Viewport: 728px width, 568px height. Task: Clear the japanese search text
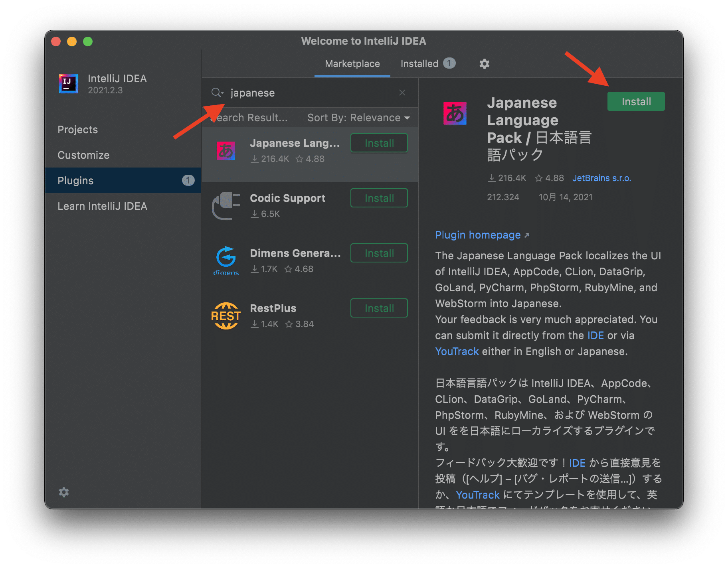(x=402, y=93)
